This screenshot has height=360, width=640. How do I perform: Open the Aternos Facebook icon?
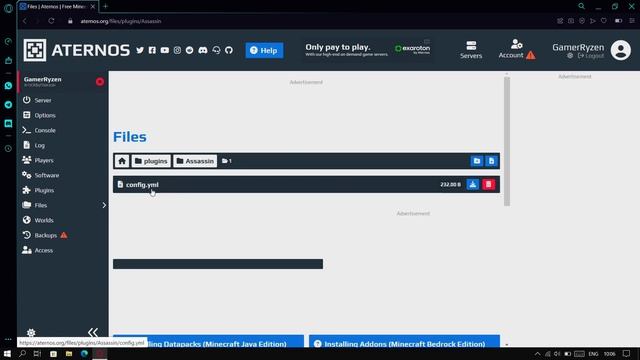152,50
